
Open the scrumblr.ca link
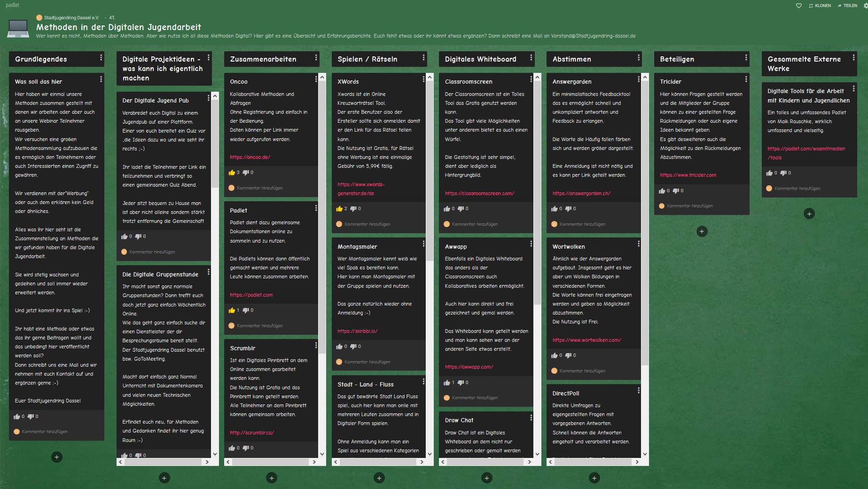point(252,433)
